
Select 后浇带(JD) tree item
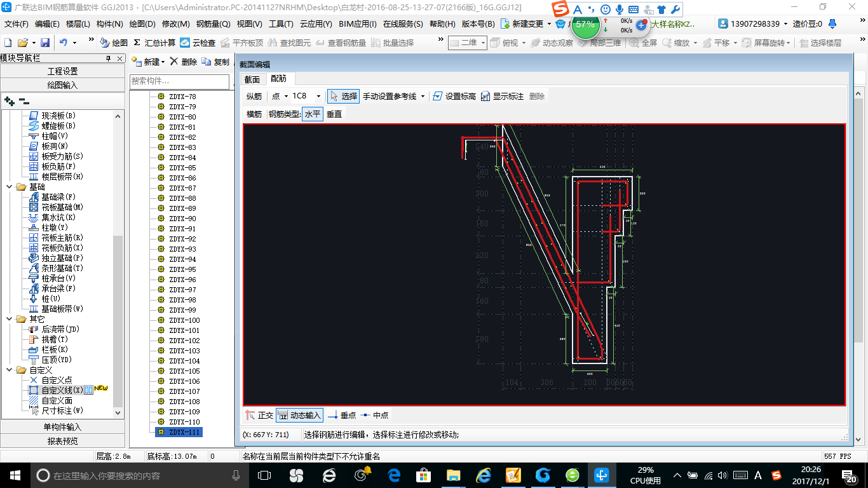(55, 329)
